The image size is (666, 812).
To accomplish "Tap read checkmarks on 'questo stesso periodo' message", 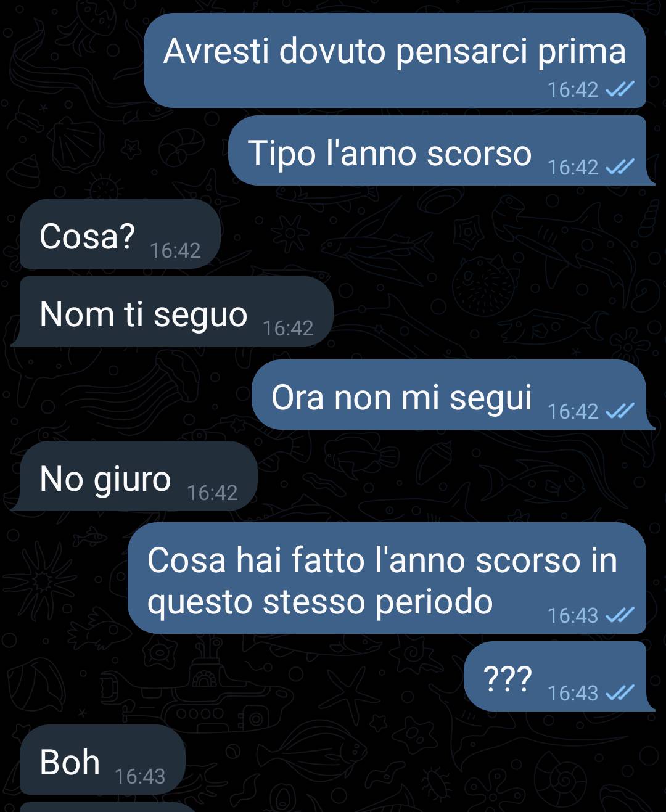I will tap(620, 615).
